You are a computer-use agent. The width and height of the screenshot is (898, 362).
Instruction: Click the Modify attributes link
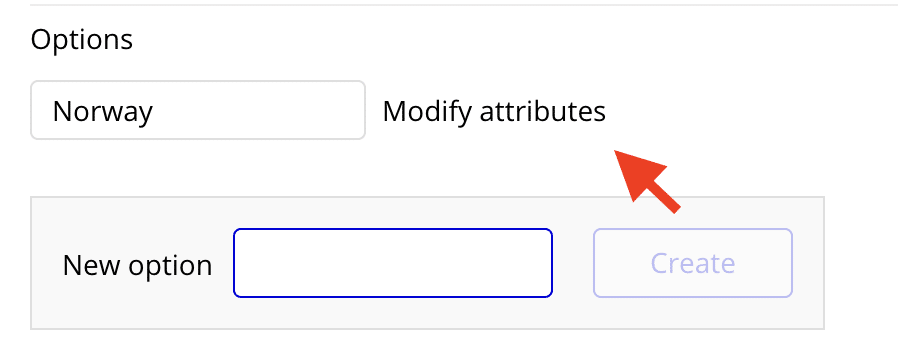pos(494,111)
